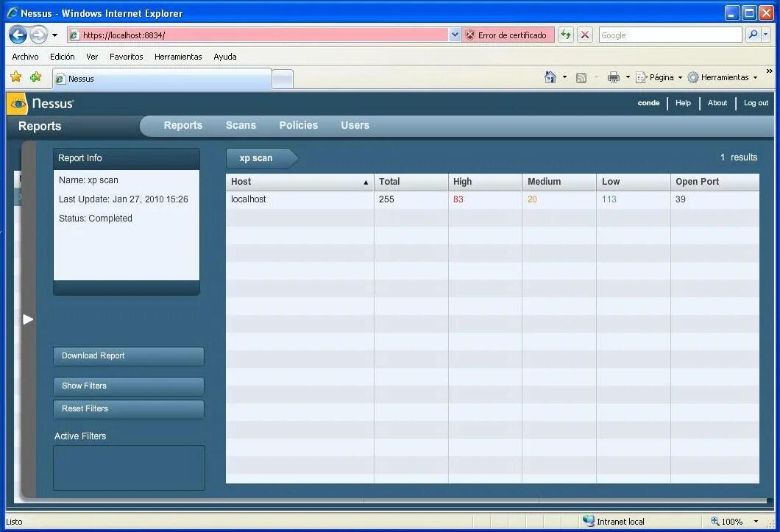
Task: Open the recent pages dropdown beside Forward
Action: pos(54,35)
